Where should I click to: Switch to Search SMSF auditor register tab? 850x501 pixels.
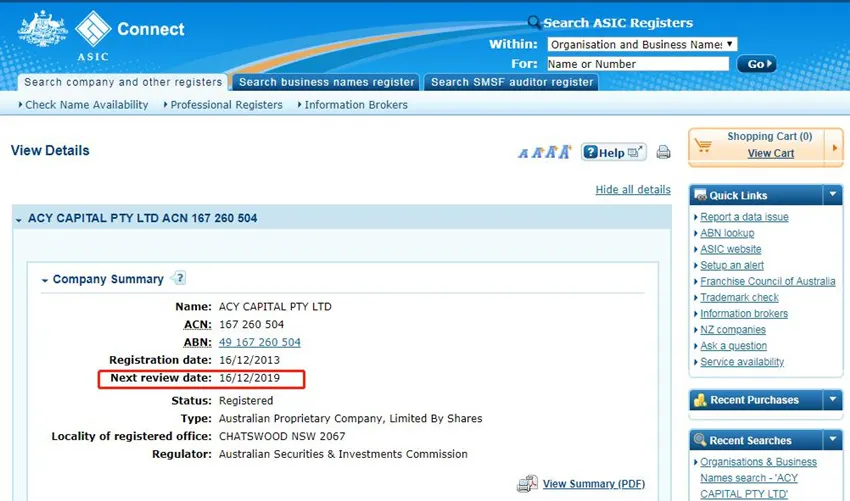click(512, 82)
